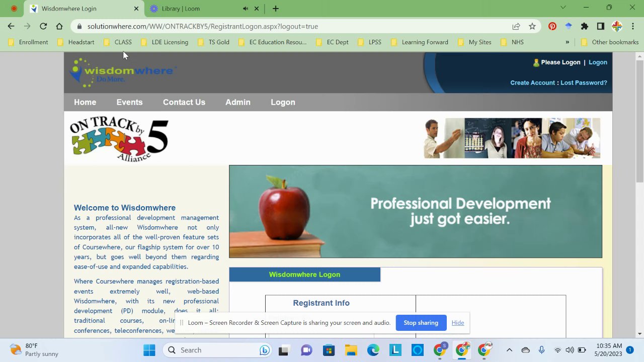
Task: Open the Extensions puzzle-piece icon
Action: coord(584,26)
